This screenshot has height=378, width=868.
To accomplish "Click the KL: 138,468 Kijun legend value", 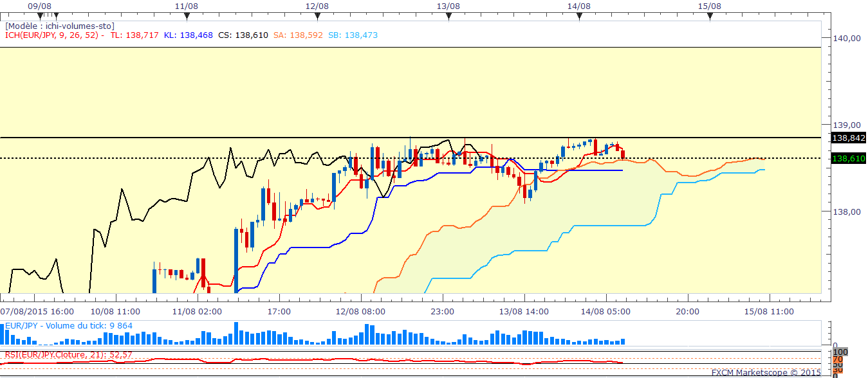I will 189,35.
